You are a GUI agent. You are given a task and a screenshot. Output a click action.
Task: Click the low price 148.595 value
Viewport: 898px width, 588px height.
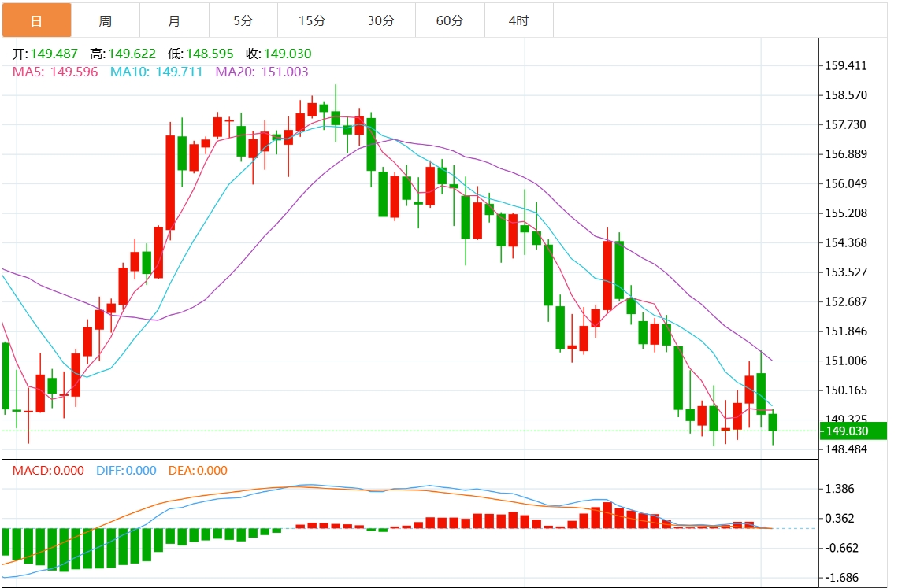[x=210, y=54]
